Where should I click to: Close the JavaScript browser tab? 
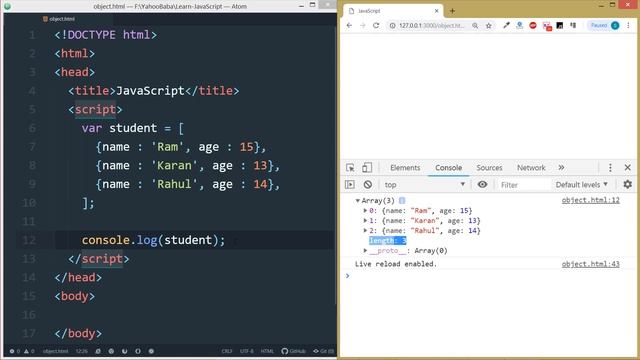[x=436, y=11]
